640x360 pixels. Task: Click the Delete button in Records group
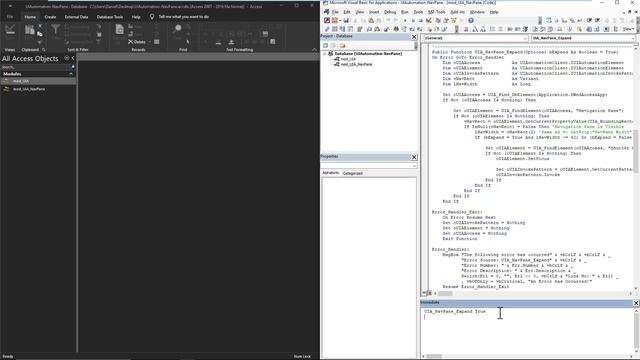tap(137, 42)
